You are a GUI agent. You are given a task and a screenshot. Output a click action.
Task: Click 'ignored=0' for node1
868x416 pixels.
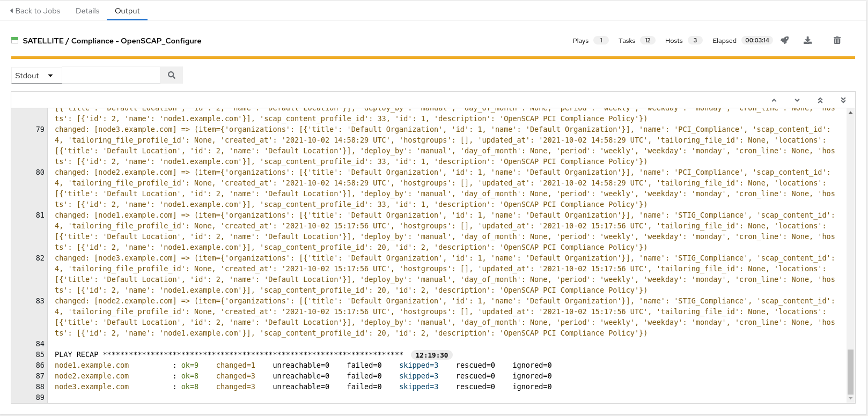coord(532,365)
